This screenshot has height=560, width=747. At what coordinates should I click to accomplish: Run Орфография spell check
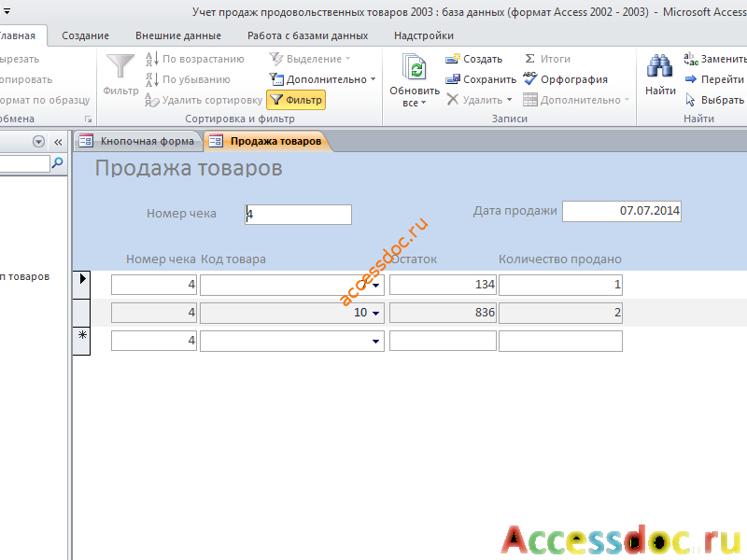[565, 79]
